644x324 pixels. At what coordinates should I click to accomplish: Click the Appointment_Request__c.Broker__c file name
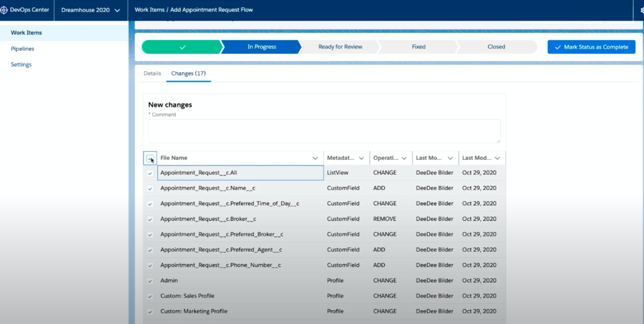pyautogui.click(x=208, y=219)
